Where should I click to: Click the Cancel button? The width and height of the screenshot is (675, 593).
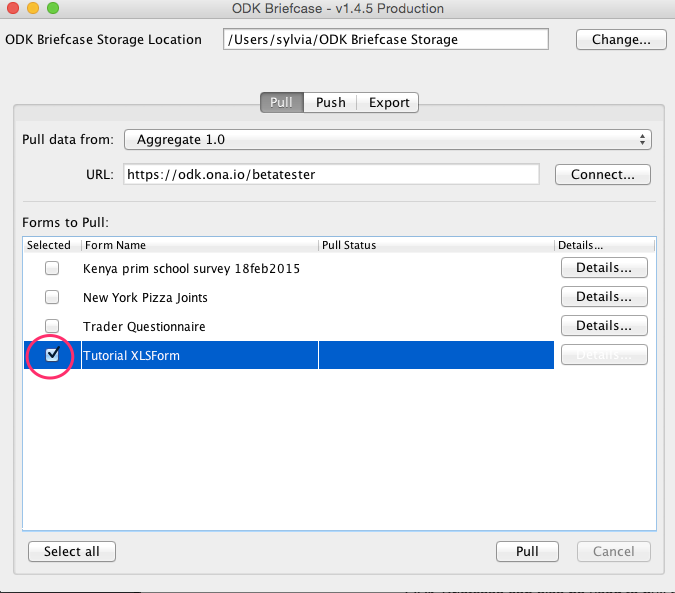coord(613,551)
